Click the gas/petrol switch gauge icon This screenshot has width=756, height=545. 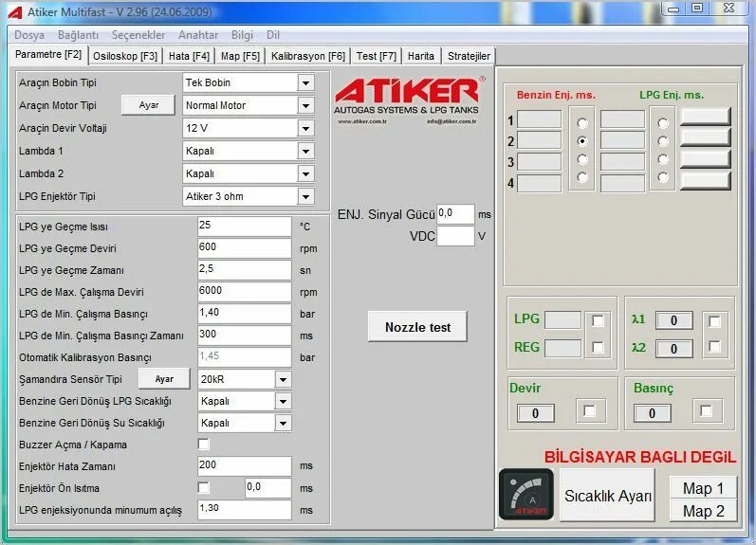526,494
